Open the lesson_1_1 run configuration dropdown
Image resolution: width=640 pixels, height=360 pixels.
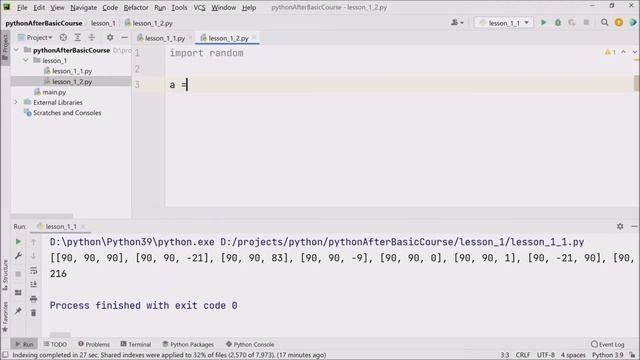click(x=504, y=23)
